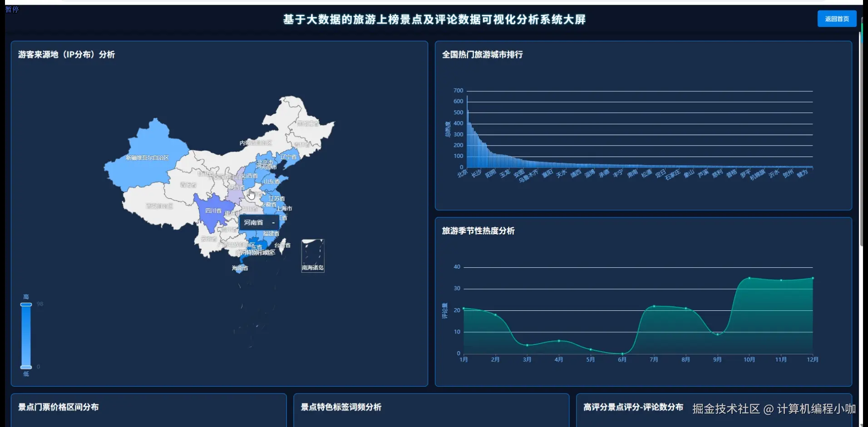This screenshot has width=868, height=427.
Task: Click the 2月 data point on the seasonal chart
Action: point(495,315)
